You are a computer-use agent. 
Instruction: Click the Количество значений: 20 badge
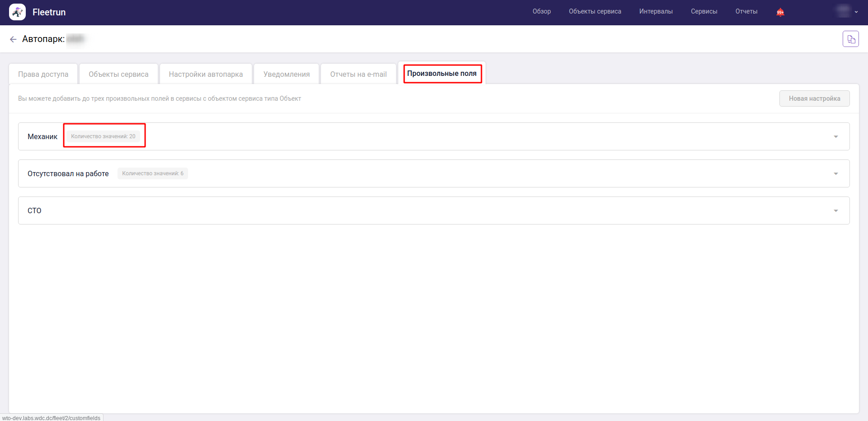(x=103, y=136)
